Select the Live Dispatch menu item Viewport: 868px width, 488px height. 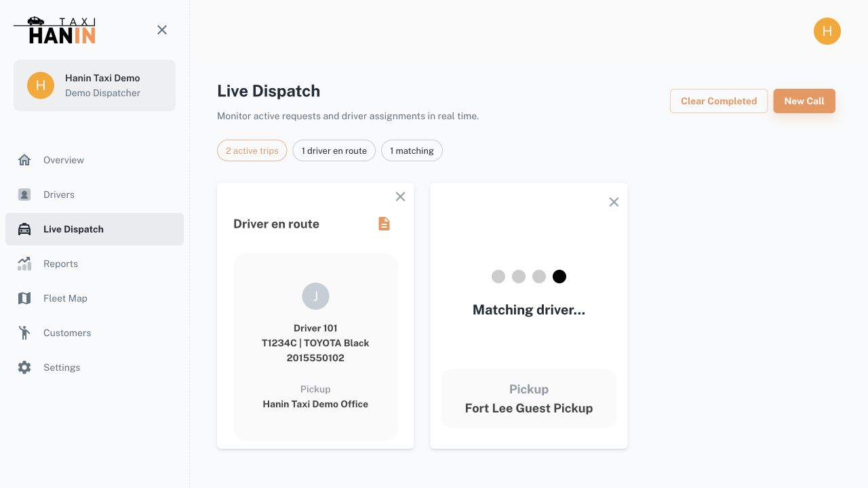coord(94,229)
